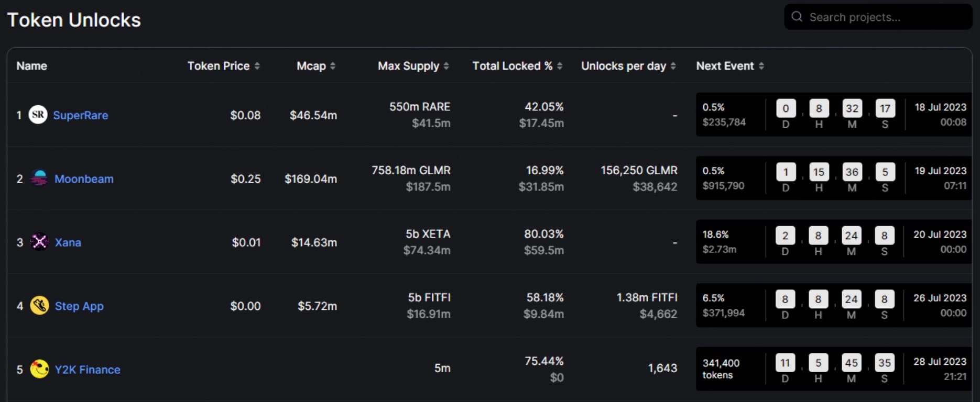The width and height of the screenshot is (980, 402).
Task: Click the 341,400 tokens event amount
Action: point(721,368)
